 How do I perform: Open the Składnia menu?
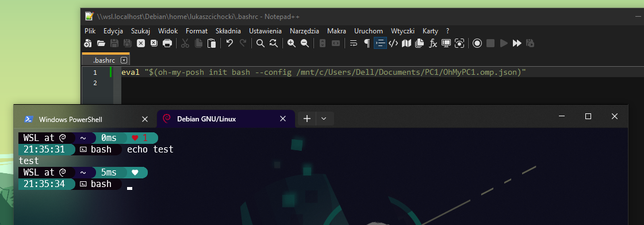tap(228, 31)
